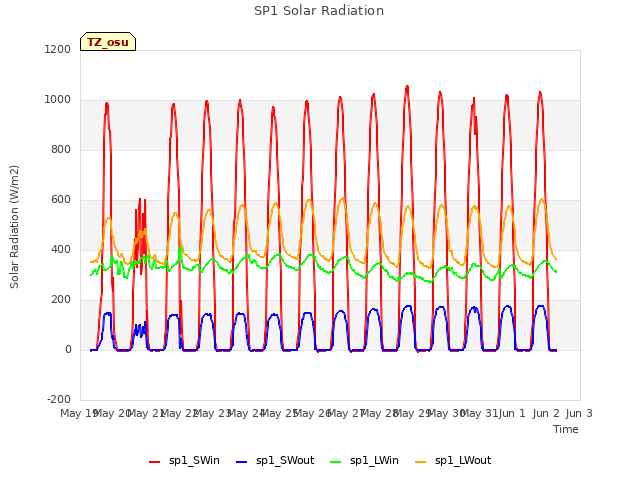Click the SP1 Solar Radiation chart title

(x=319, y=11)
